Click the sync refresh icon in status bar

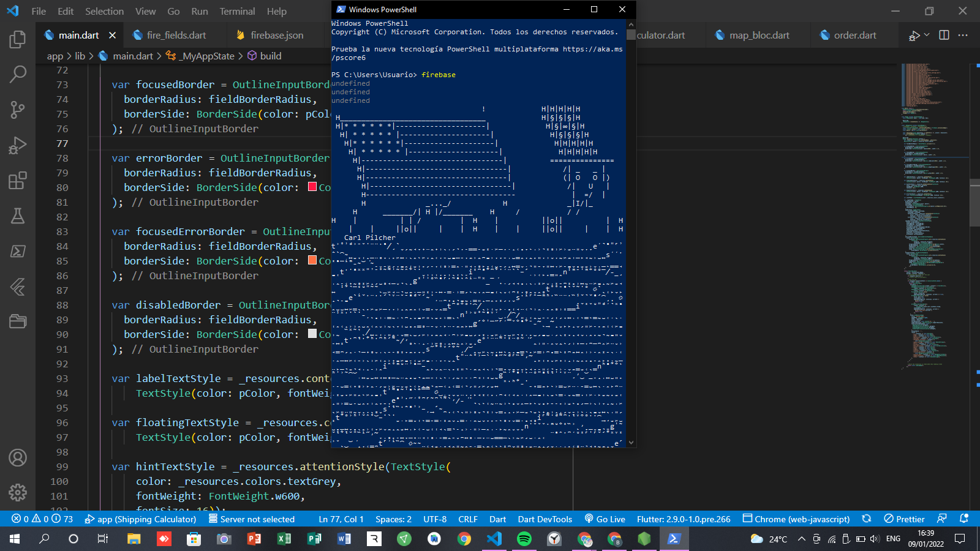click(x=866, y=519)
